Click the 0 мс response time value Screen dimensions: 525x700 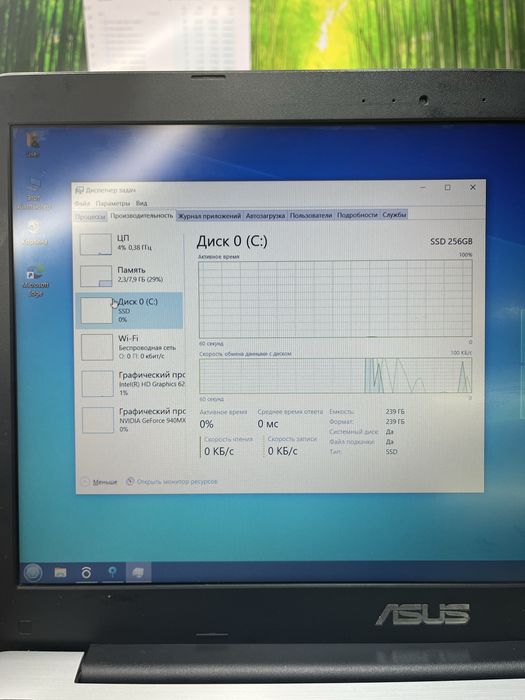(268, 424)
